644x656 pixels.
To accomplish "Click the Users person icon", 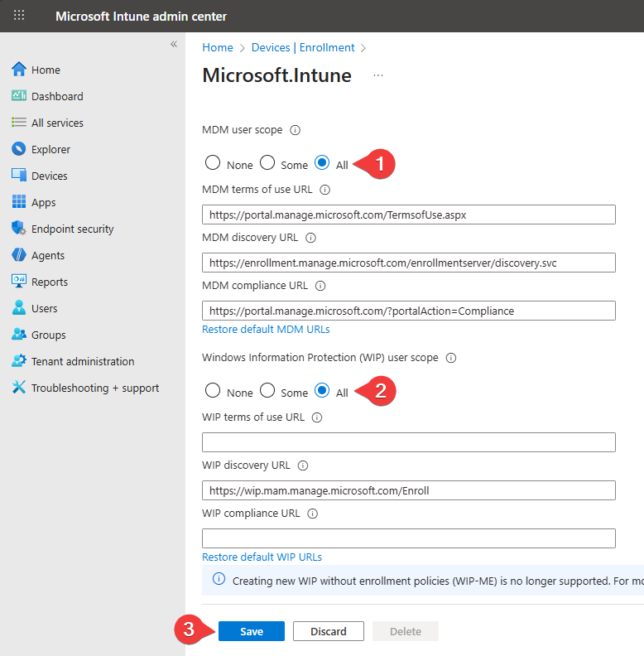I will (x=19, y=308).
